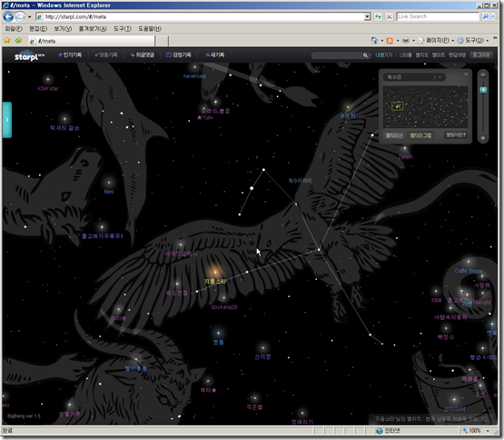Click the cyan zoom slider handle
This screenshot has width=504, height=440.
click(x=483, y=90)
